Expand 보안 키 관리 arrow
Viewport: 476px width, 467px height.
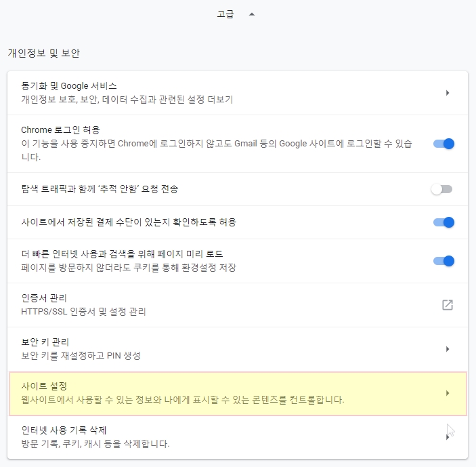coord(448,349)
